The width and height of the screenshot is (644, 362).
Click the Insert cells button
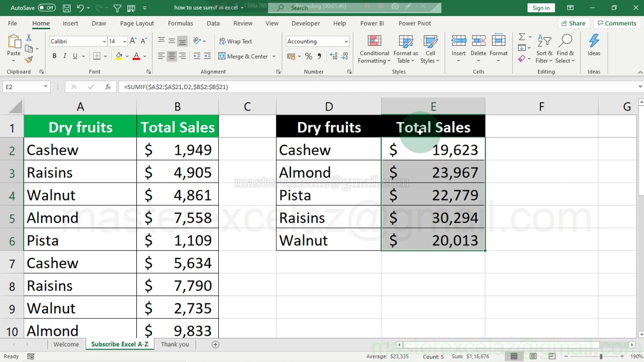click(x=458, y=49)
